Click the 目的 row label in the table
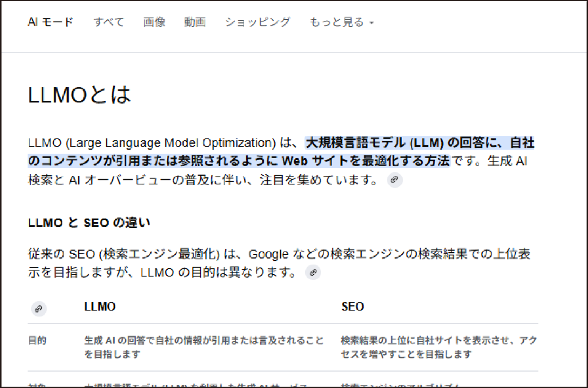 pos(37,340)
